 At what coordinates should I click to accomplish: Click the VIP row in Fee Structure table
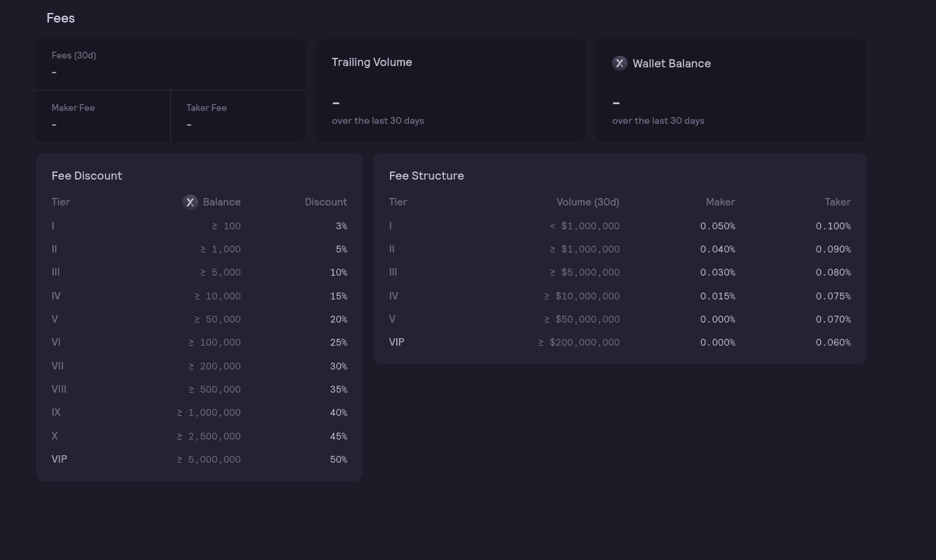(619, 342)
